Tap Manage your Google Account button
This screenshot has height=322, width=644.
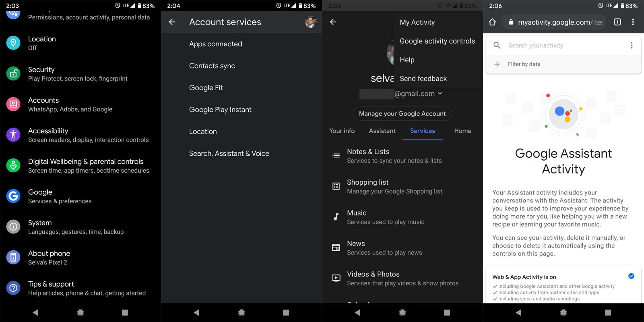pos(402,114)
